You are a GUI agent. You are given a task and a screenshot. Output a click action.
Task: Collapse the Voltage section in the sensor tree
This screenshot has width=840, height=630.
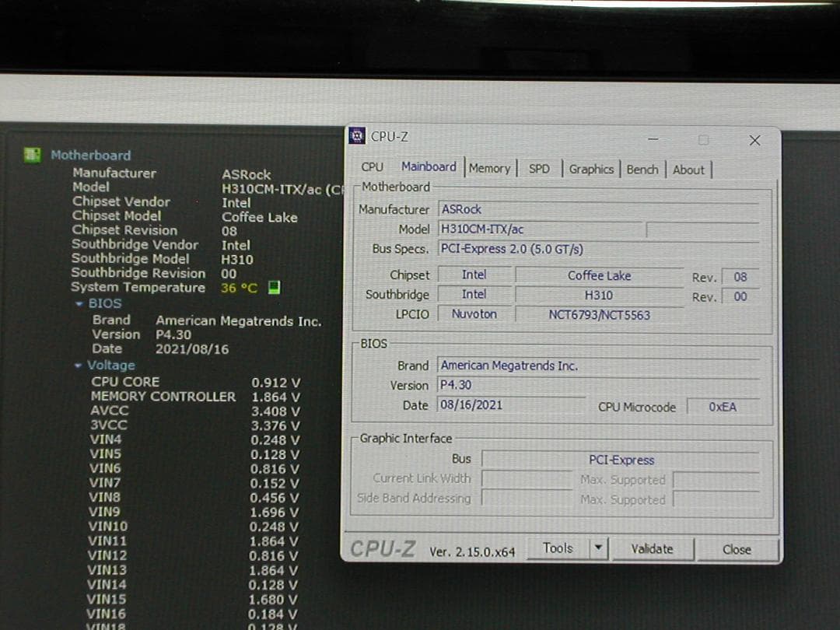click(78, 365)
